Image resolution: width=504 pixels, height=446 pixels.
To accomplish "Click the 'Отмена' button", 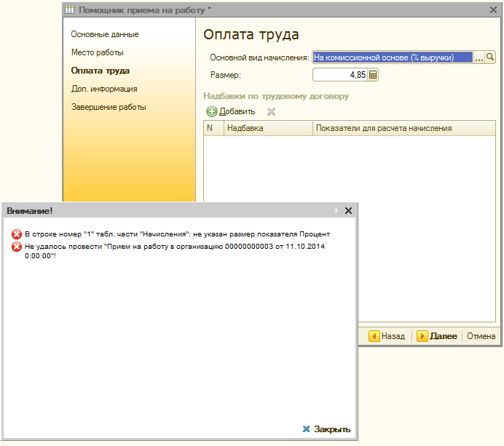I will (481, 336).
